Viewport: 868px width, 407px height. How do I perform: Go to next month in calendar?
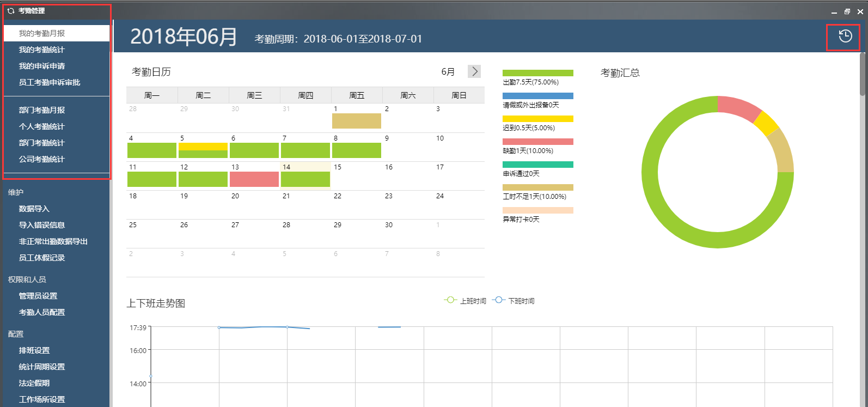coord(474,71)
